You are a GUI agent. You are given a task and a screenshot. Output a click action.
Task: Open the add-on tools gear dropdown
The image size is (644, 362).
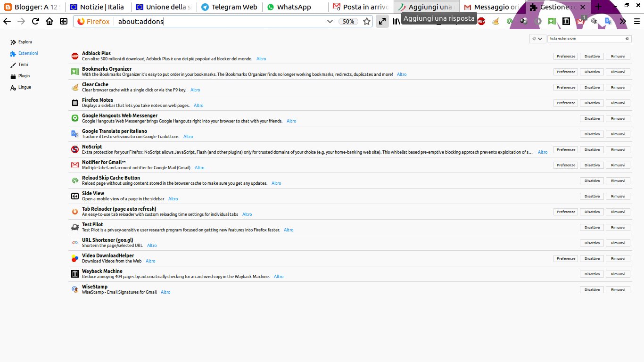[537, 39]
